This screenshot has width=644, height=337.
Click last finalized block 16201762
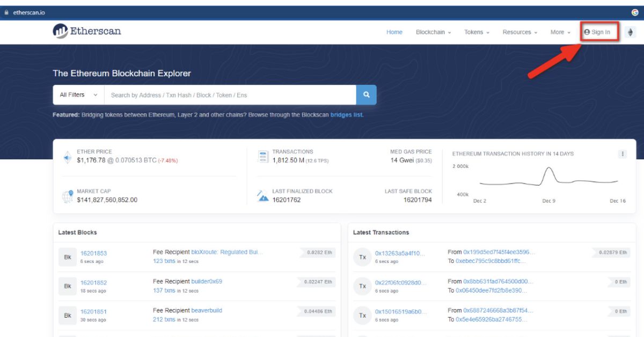tap(287, 200)
